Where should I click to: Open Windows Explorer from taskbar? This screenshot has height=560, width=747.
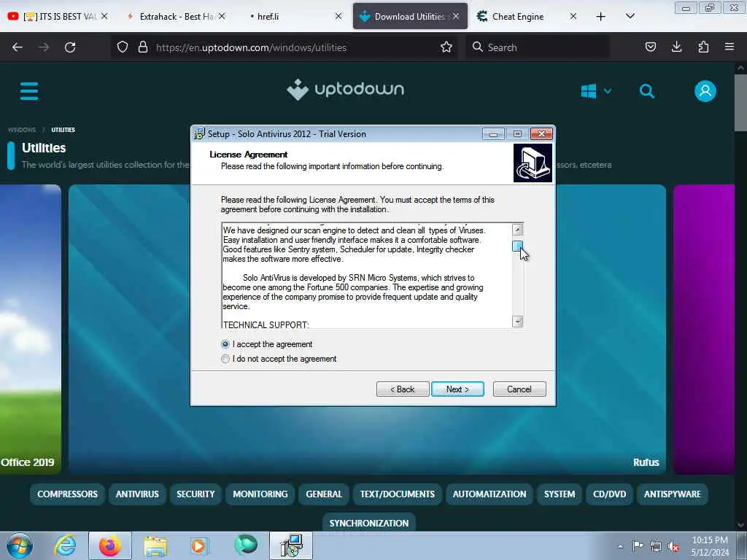pos(155,545)
